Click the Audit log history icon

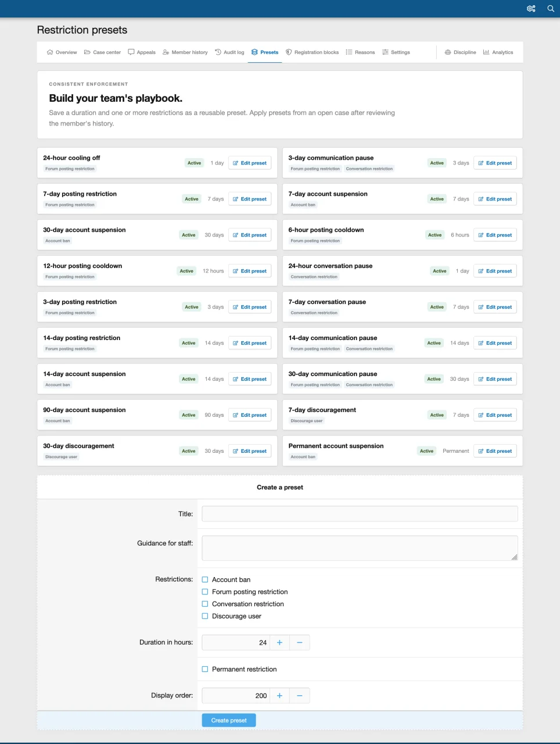[x=218, y=52]
